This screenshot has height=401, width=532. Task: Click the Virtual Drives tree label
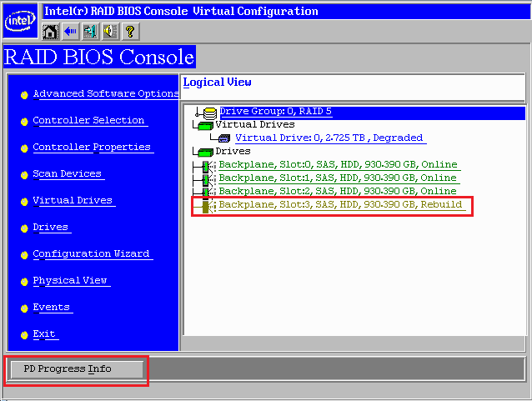pos(255,124)
